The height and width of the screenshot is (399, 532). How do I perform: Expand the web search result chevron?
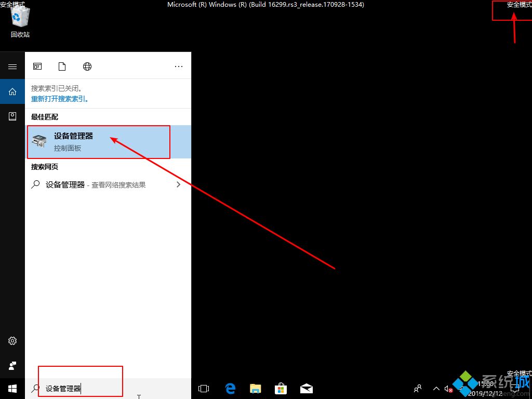point(179,184)
